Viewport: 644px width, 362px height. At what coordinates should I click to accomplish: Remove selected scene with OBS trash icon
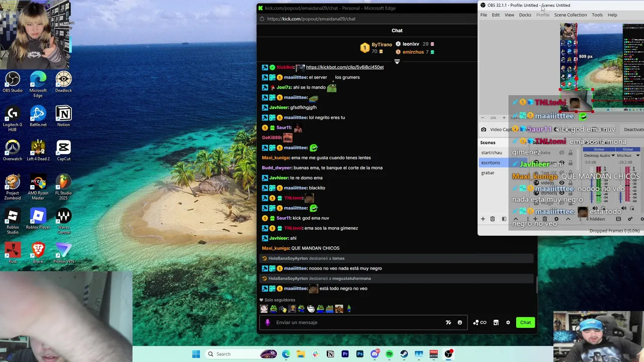[x=493, y=219]
